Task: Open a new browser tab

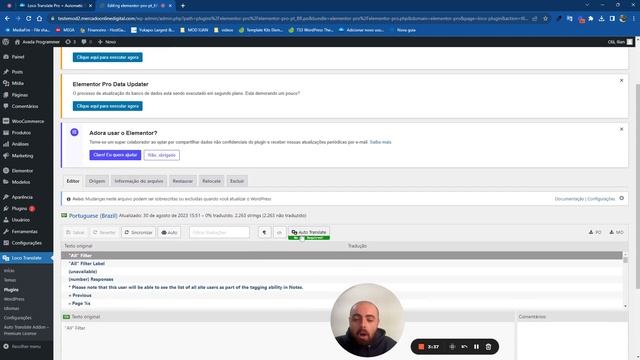Action: [183, 6]
